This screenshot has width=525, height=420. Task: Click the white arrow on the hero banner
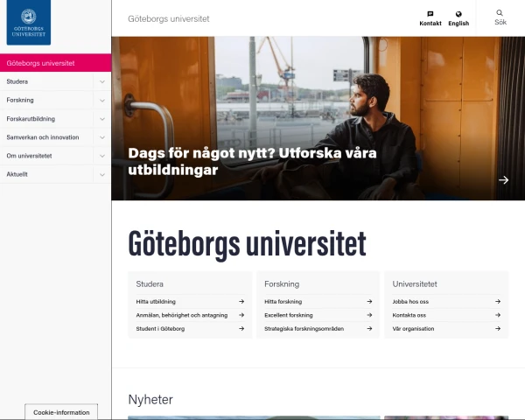click(503, 180)
